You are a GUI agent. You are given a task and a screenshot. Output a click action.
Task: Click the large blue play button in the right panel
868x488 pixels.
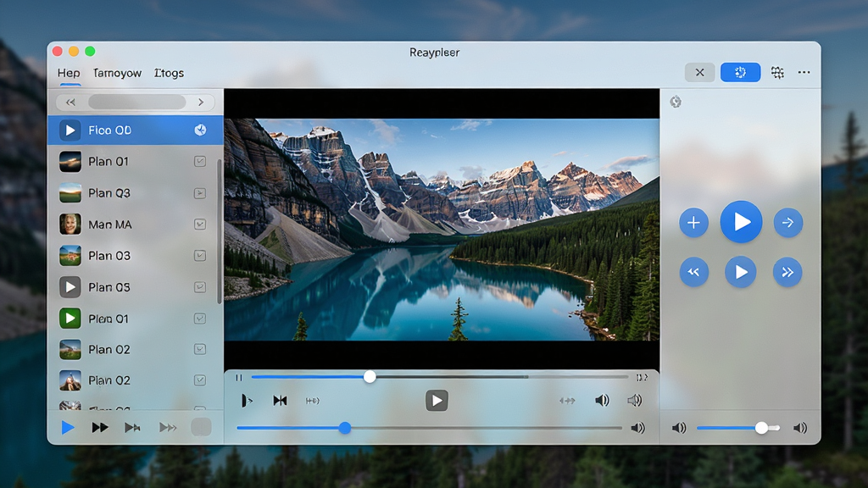(x=741, y=222)
